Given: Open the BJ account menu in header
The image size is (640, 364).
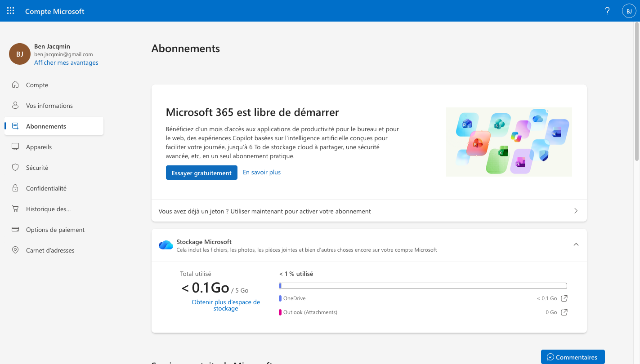Looking at the screenshot, I should (x=629, y=11).
